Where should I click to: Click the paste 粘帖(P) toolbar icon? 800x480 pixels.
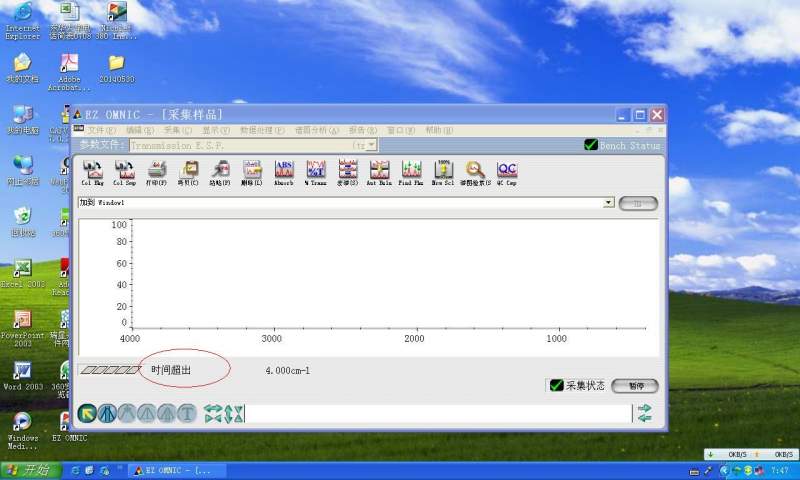pos(220,173)
